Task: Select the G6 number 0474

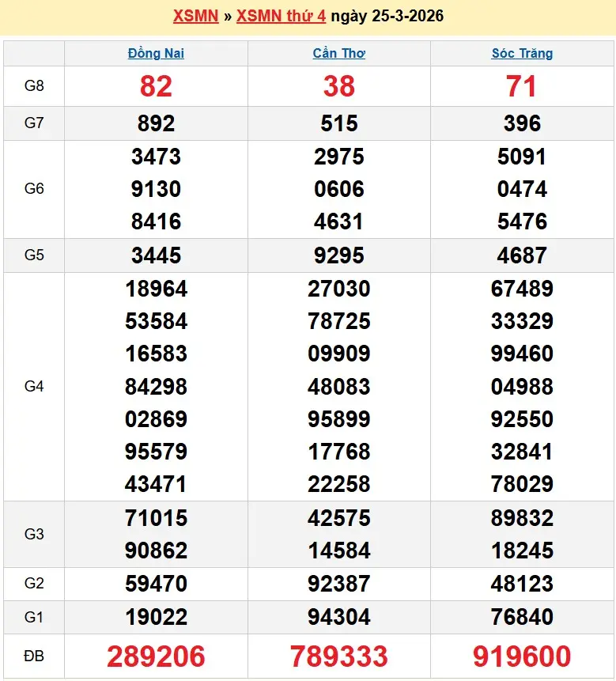Action: pos(522,189)
